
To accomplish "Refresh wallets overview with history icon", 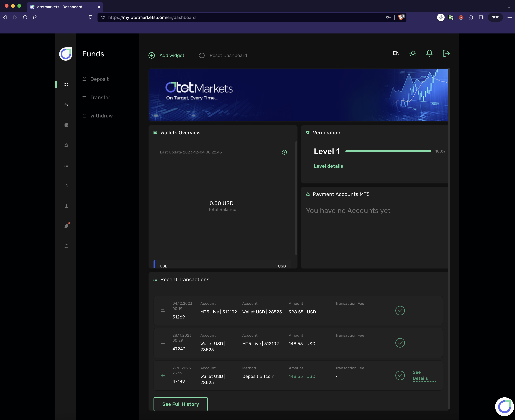I will [284, 152].
